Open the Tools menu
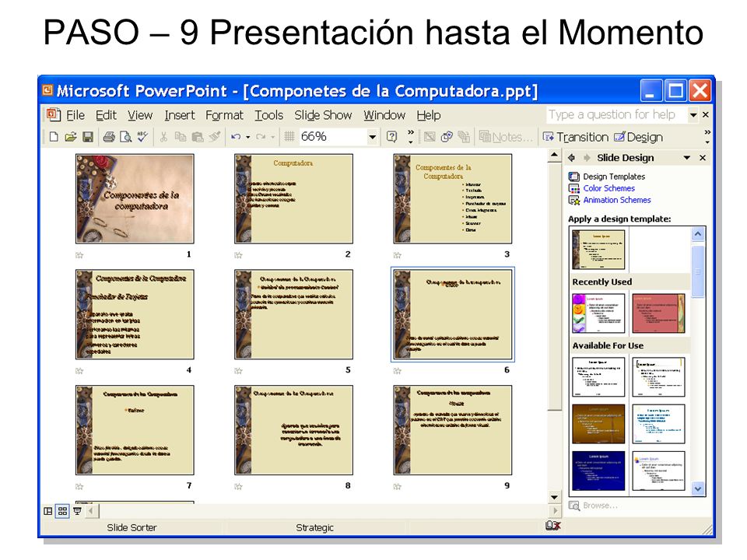 (268, 115)
